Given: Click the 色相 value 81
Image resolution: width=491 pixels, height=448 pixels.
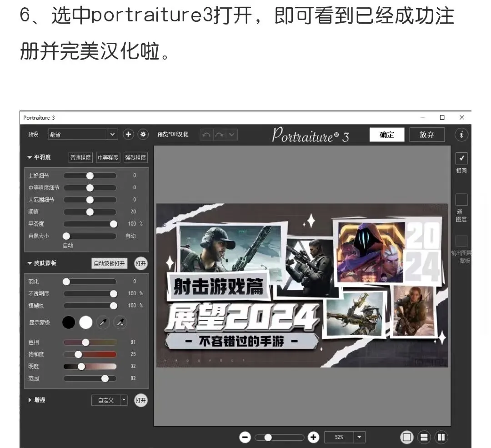Looking at the screenshot, I should pyautogui.click(x=133, y=342).
